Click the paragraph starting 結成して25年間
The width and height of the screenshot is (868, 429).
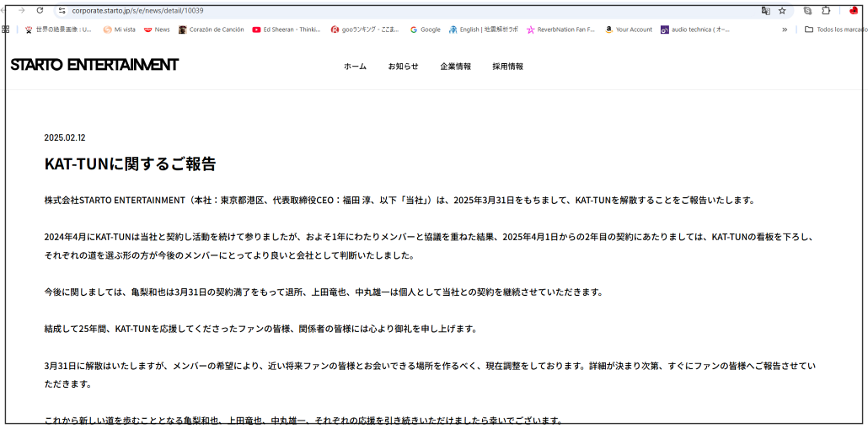pyautogui.click(x=260, y=329)
